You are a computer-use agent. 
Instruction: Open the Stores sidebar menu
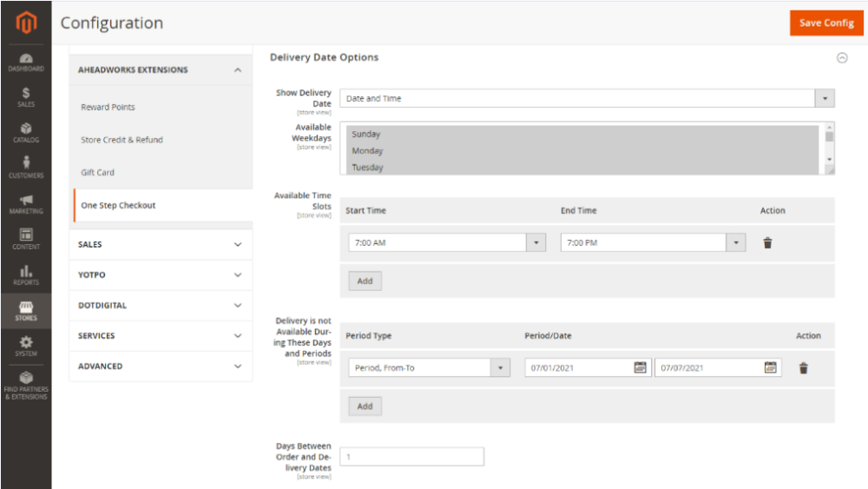(26, 311)
